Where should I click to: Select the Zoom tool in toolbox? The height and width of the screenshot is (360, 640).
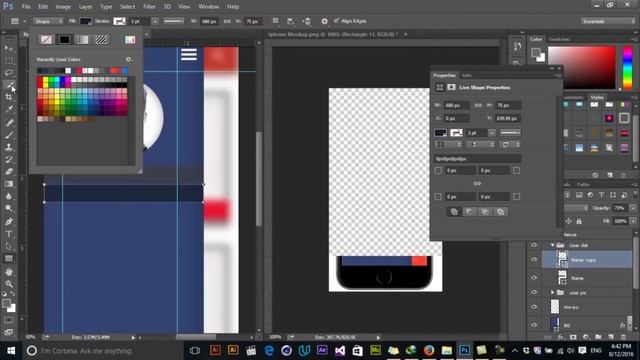coord(9,284)
